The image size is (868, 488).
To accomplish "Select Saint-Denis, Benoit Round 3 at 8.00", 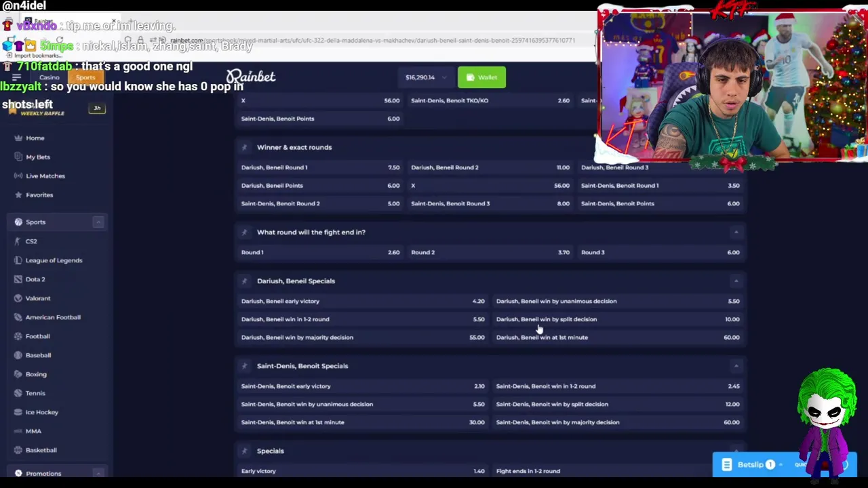I will (490, 203).
